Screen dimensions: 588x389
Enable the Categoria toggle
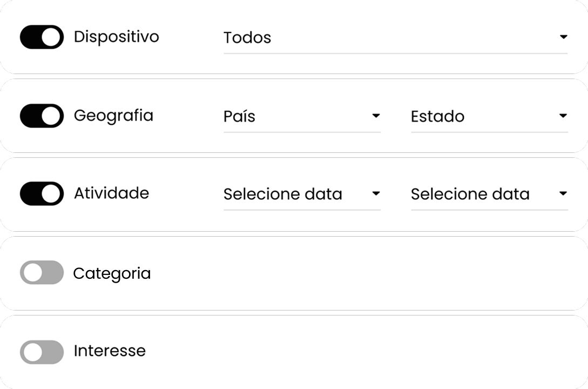(41, 273)
